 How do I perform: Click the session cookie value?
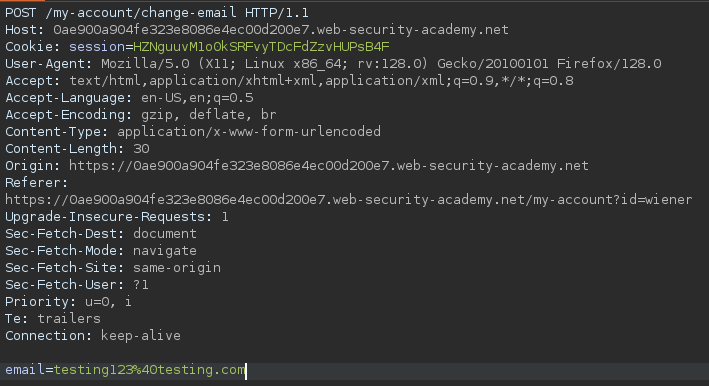(261, 47)
